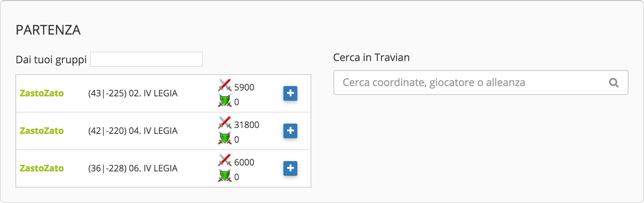Click defense shield icon in 06. IV LEGIA row

(224, 176)
